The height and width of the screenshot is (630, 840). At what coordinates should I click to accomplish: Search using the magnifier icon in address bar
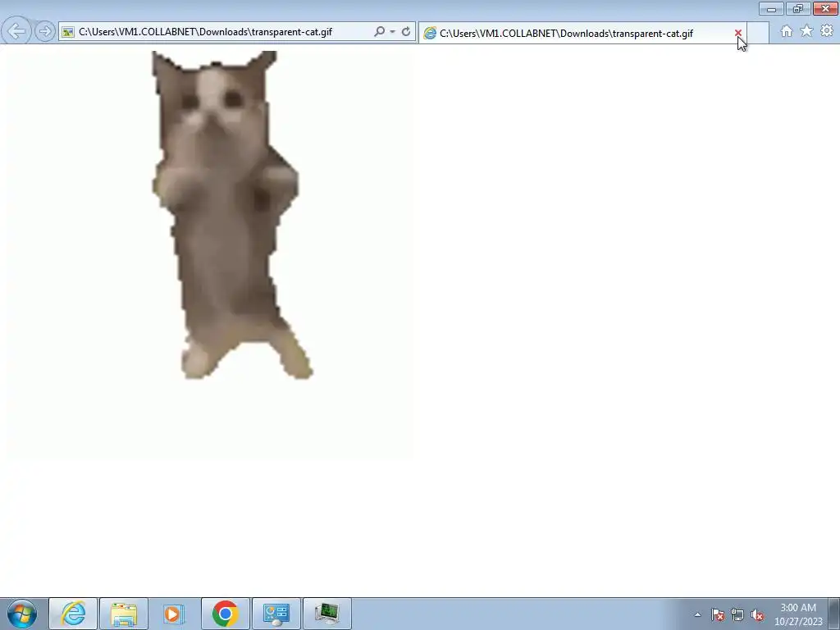pos(379,32)
